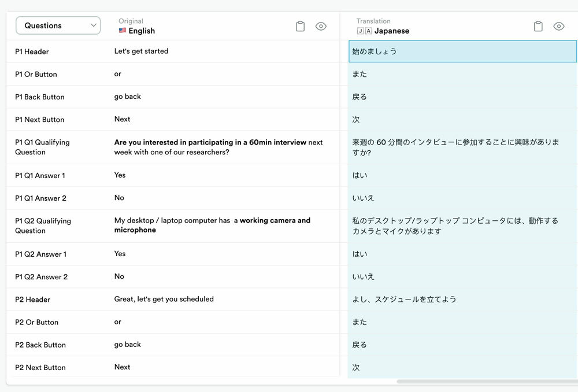The image size is (578, 392).
Task: Click the 'Let's get started' original text
Action: (x=141, y=51)
